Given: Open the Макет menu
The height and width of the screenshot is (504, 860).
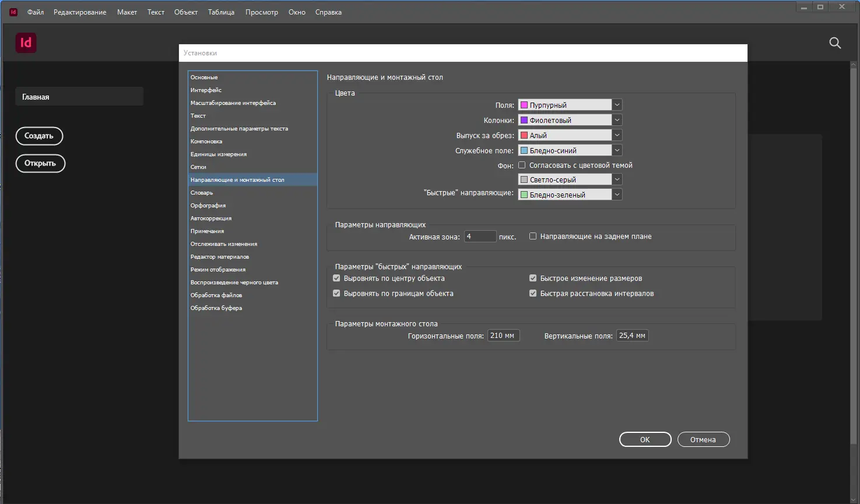Looking at the screenshot, I should point(127,12).
